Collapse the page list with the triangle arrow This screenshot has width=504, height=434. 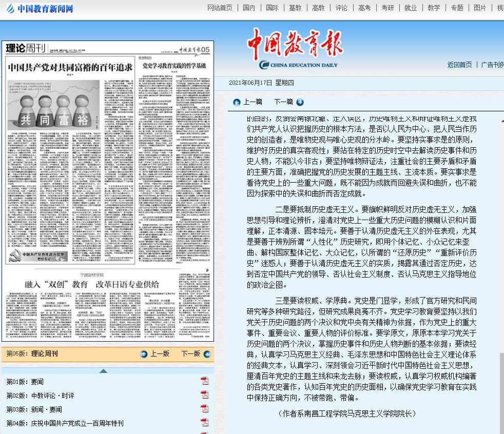pos(103,371)
